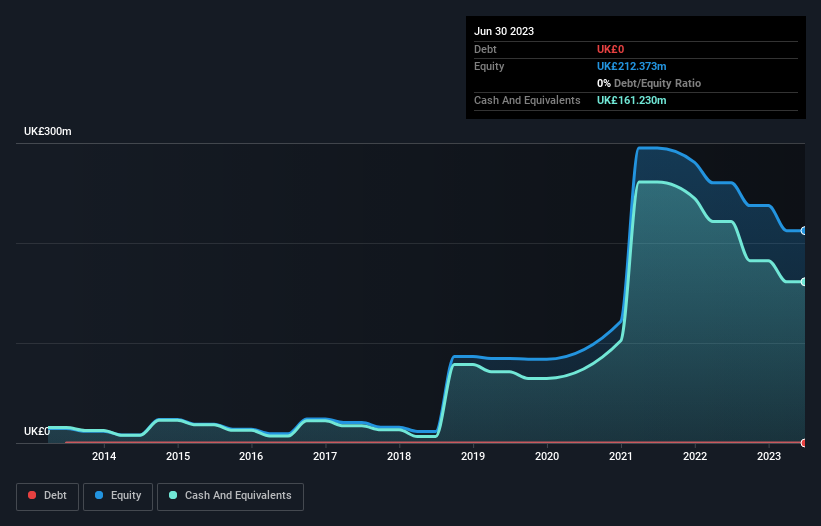The image size is (821, 526).
Task: Click the 2021 x-axis label
Action: pyautogui.click(x=621, y=456)
